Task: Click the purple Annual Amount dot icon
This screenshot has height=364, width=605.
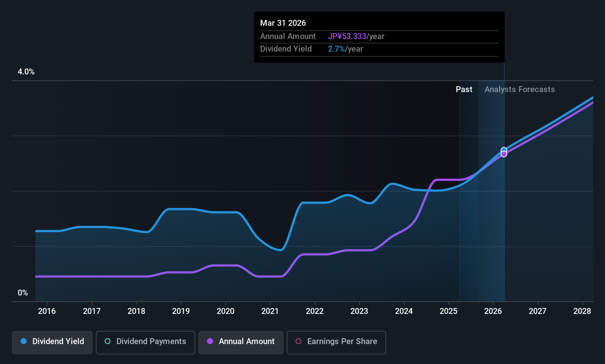Action: coord(210,342)
